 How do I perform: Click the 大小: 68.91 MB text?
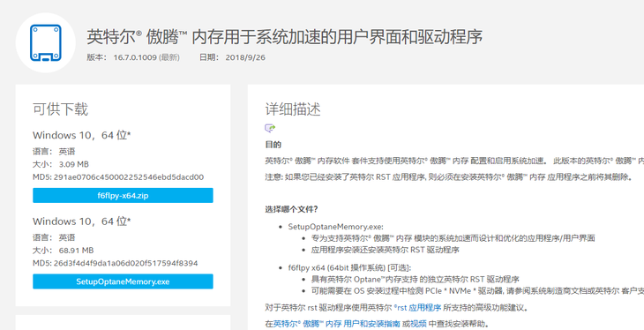coord(64,251)
